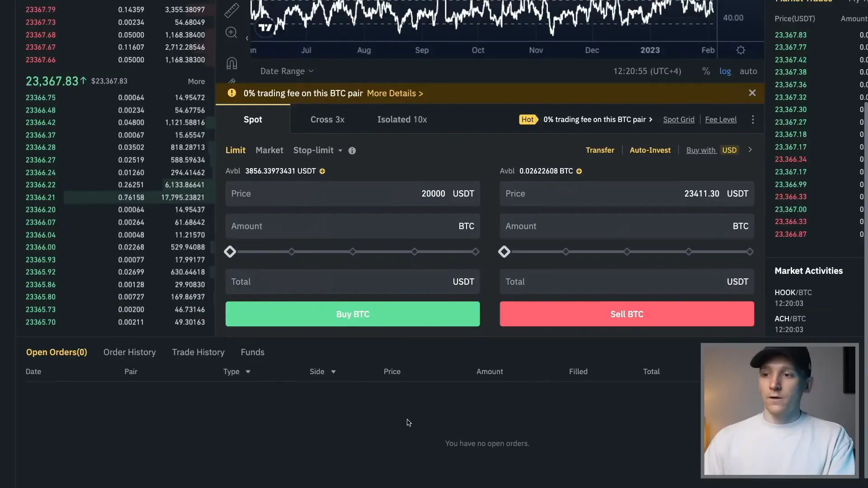Click the More Details link in the banner
Screen dimensions: 868x488
[x=395, y=93]
